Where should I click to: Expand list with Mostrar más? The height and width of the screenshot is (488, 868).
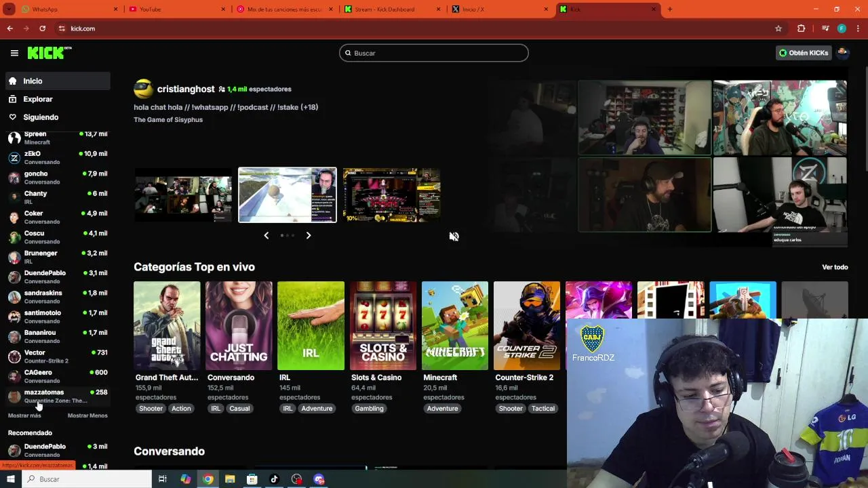click(24, 415)
